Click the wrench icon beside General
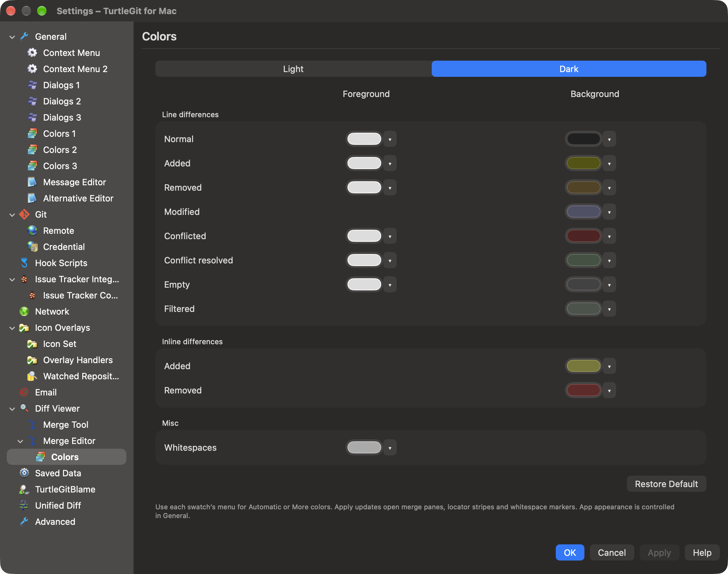 pos(24,36)
